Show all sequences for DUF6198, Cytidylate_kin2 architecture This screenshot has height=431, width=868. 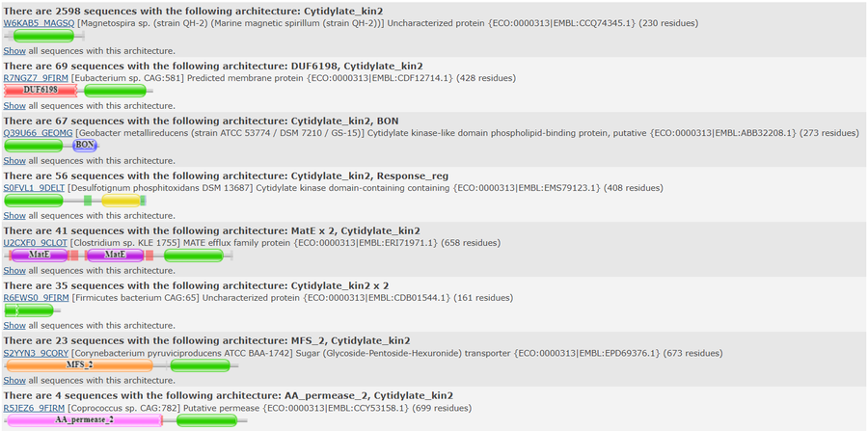point(14,105)
